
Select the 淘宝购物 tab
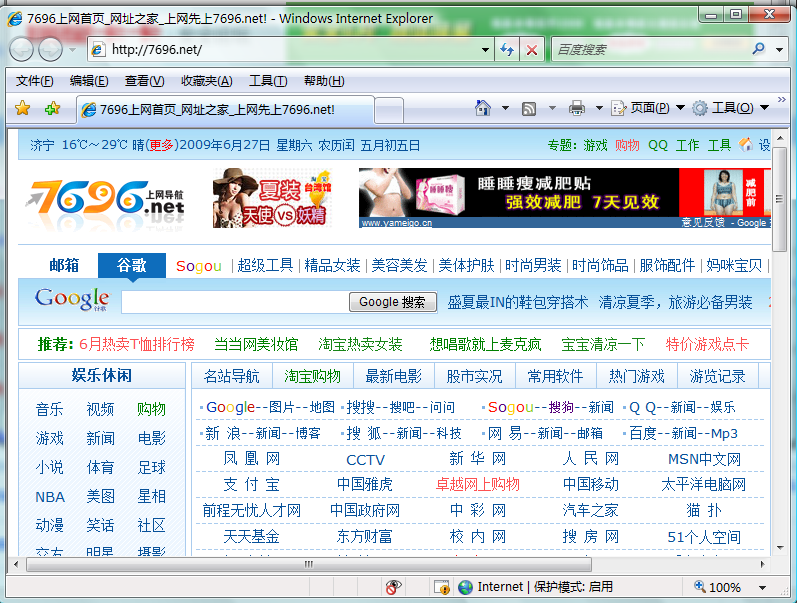click(313, 376)
